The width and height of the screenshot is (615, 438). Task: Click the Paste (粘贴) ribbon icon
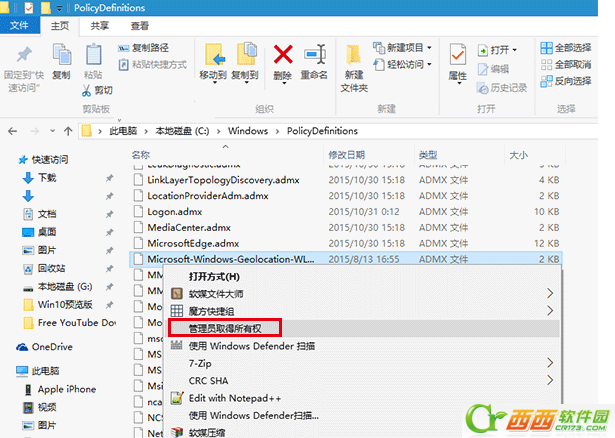[93, 55]
